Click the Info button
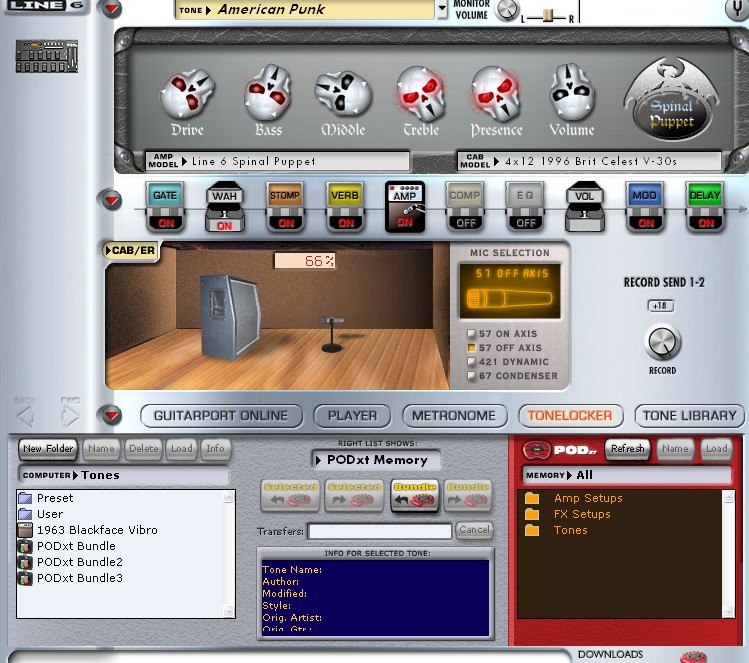The image size is (749, 663). [215, 449]
